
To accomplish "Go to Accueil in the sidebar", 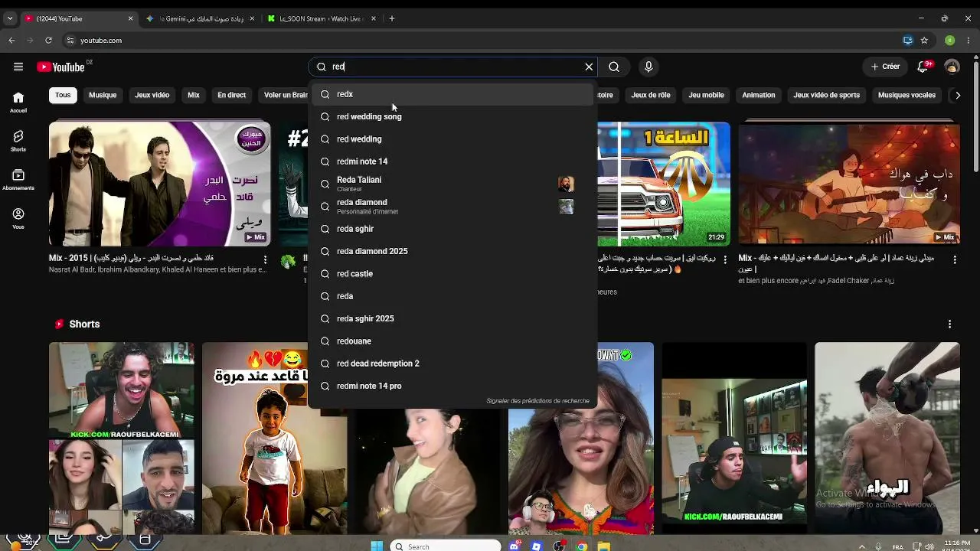I will pyautogui.click(x=18, y=102).
